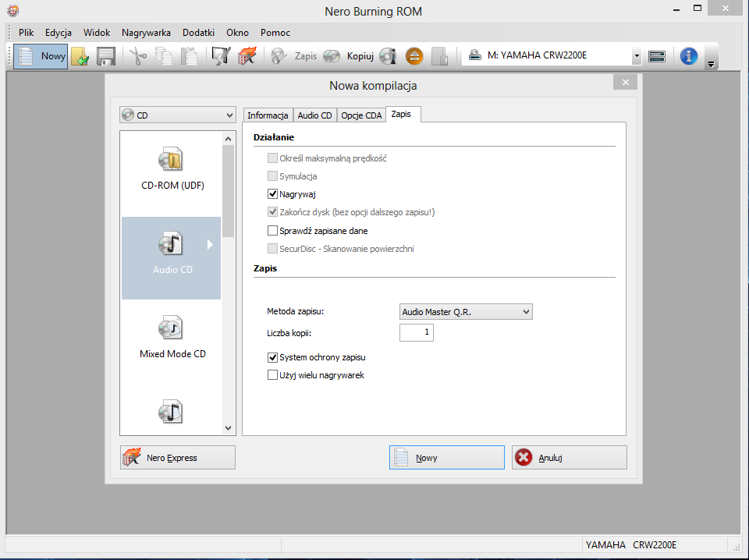The width and height of the screenshot is (749, 560).
Task: Click the Nowy button at the dialog bottom
Action: [446, 457]
